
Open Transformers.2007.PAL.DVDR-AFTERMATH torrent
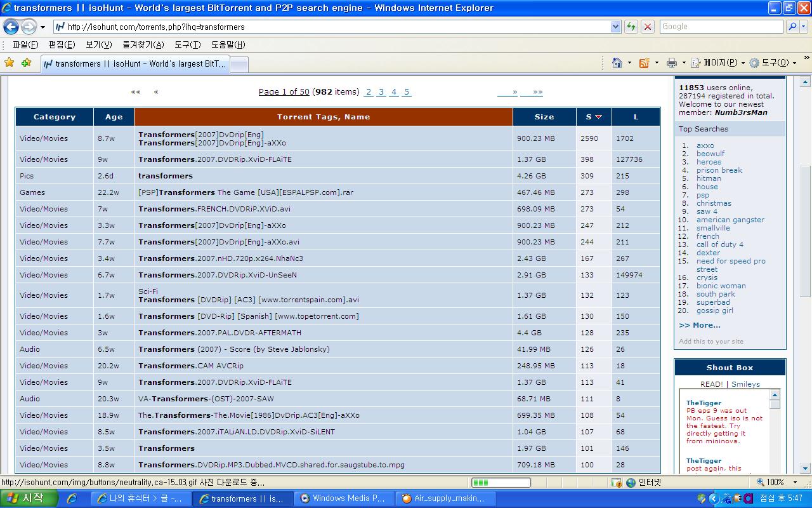(x=219, y=333)
